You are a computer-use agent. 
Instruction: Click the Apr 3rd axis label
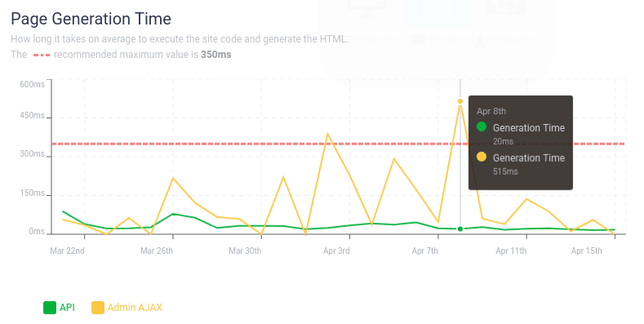coord(336,251)
